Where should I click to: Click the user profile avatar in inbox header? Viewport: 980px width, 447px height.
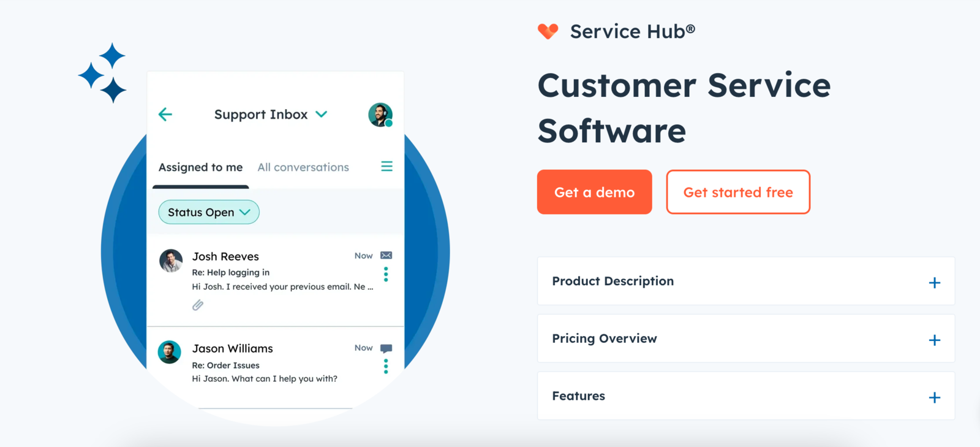pos(380,115)
